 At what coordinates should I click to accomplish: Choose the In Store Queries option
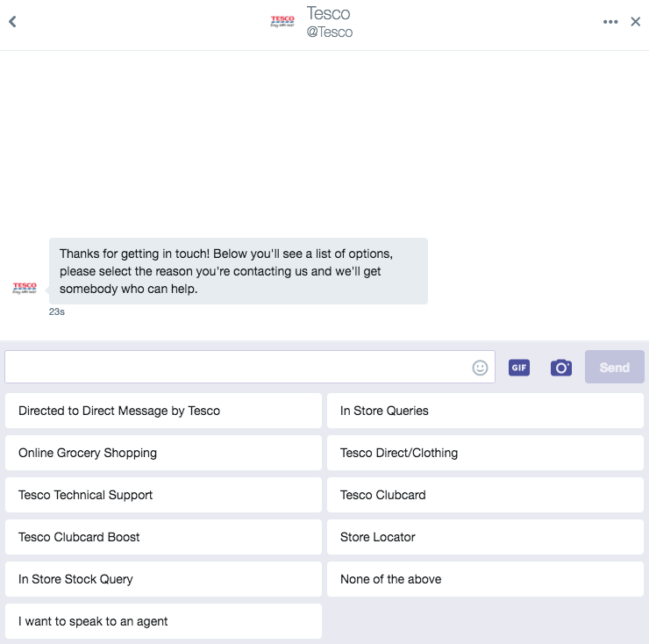(x=485, y=411)
